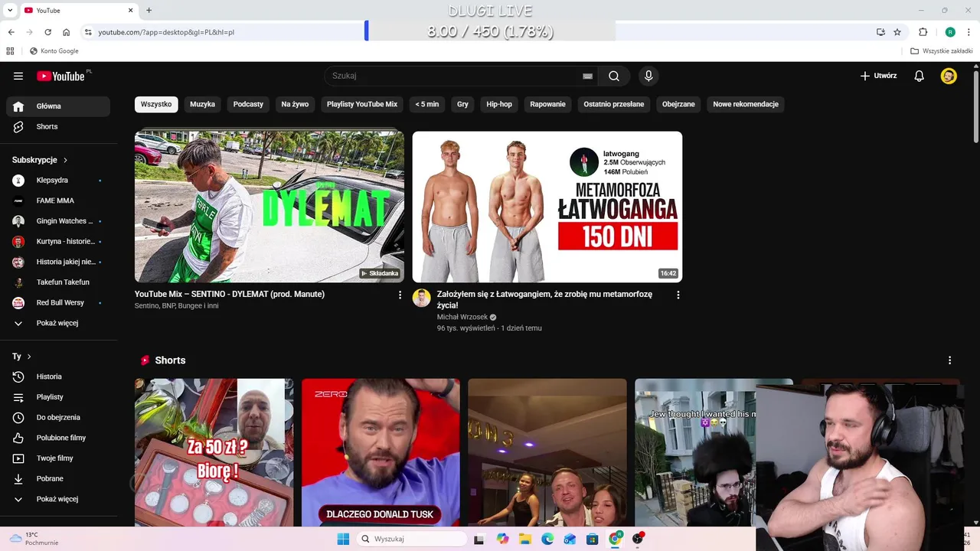The width and height of the screenshot is (980, 551).
Task: Click the Utwórz create button
Action: tap(878, 76)
